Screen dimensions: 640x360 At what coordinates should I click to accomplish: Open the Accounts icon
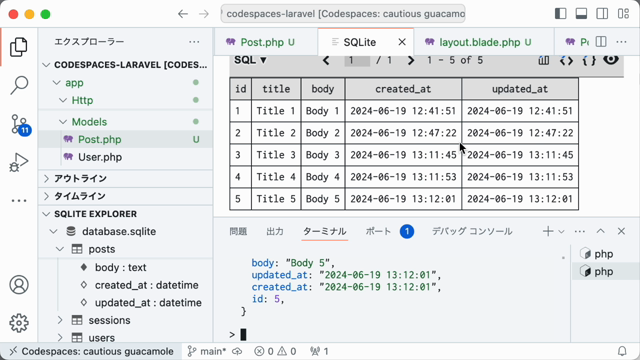tap(19, 285)
